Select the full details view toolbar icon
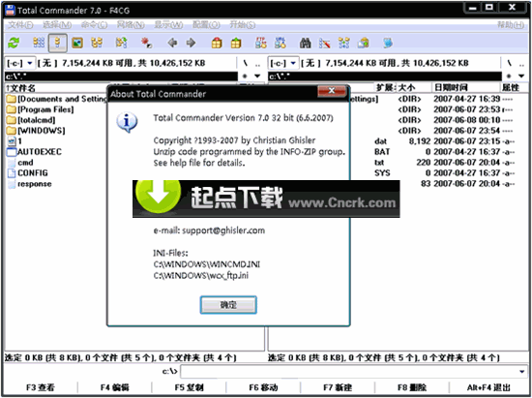 coord(58,43)
